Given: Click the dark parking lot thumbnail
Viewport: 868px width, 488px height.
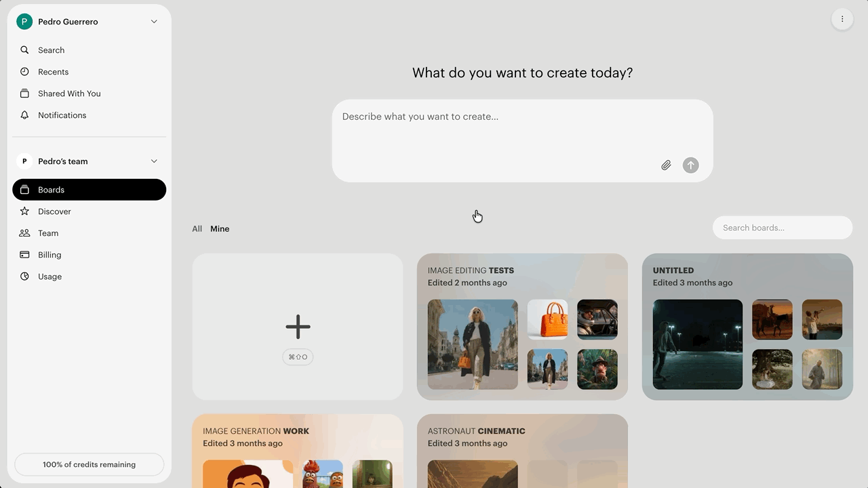Looking at the screenshot, I should (x=698, y=344).
